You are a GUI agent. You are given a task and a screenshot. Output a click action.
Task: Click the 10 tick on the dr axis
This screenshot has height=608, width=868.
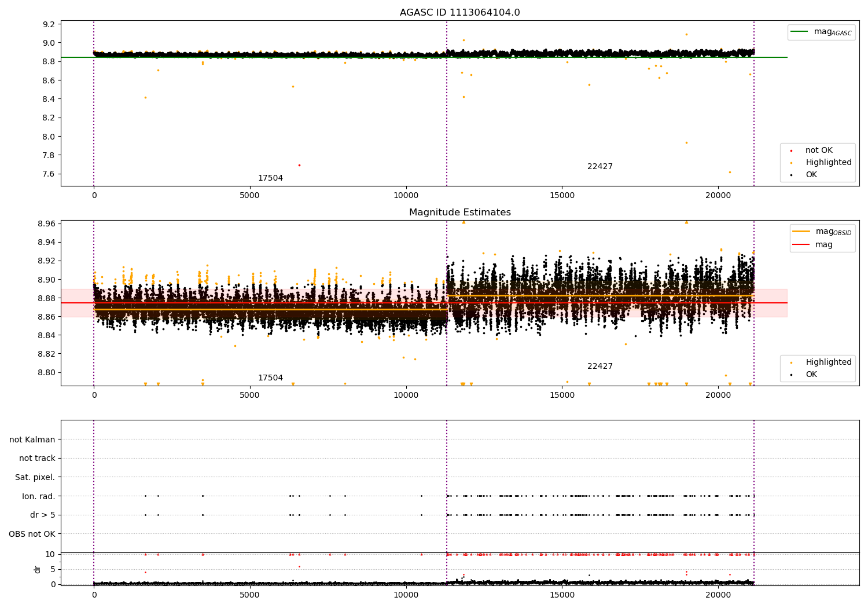(x=51, y=554)
